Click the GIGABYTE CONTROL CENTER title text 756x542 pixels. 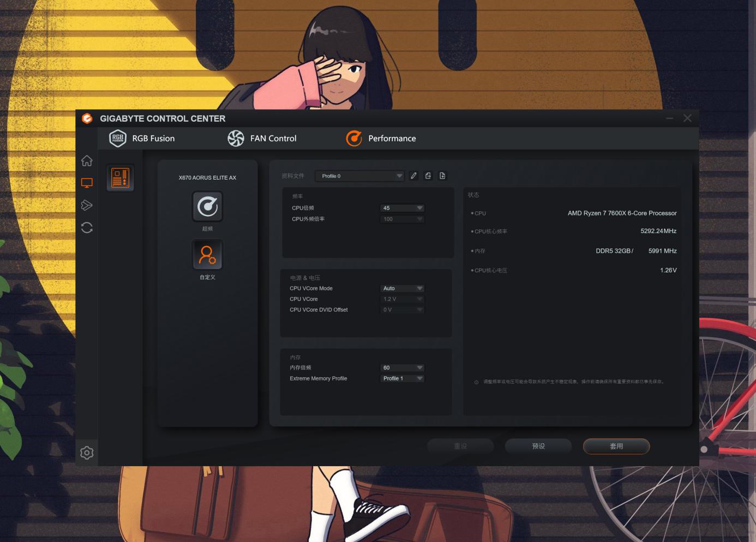click(x=163, y=118)
